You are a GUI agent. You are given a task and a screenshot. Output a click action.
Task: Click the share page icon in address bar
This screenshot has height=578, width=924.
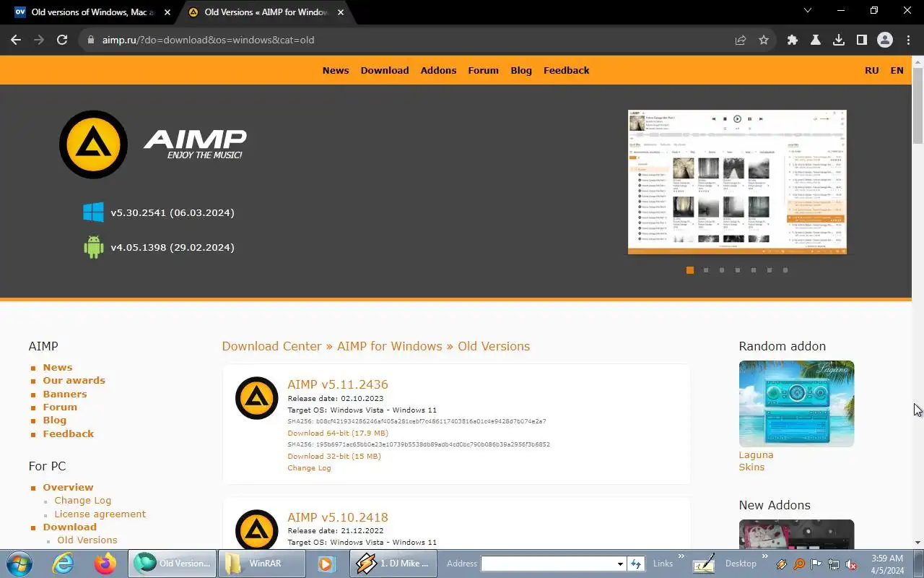(741, 40)
